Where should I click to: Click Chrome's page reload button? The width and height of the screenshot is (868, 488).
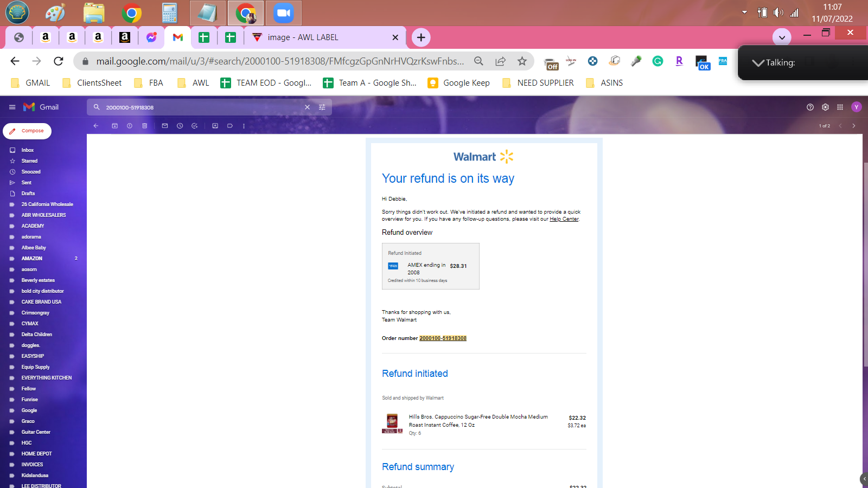[59, 61]
